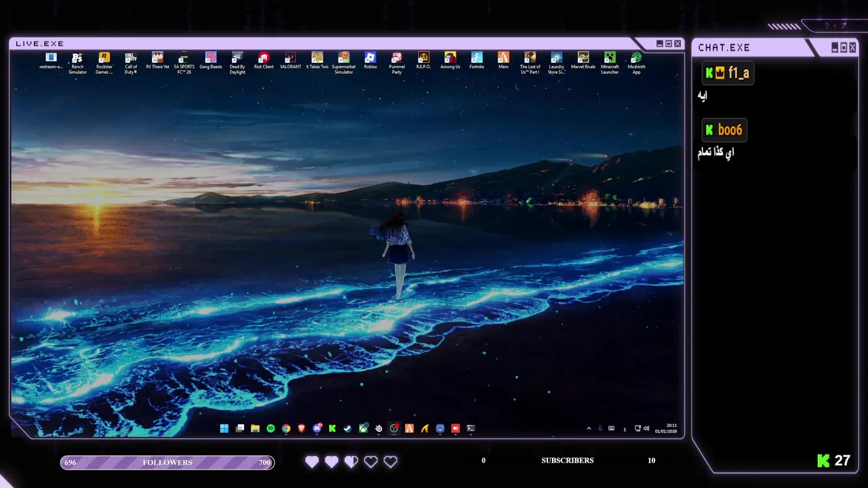Open the touch keyboard tray icon
This screenshot has width=868, height=488.
coord(612,428)
